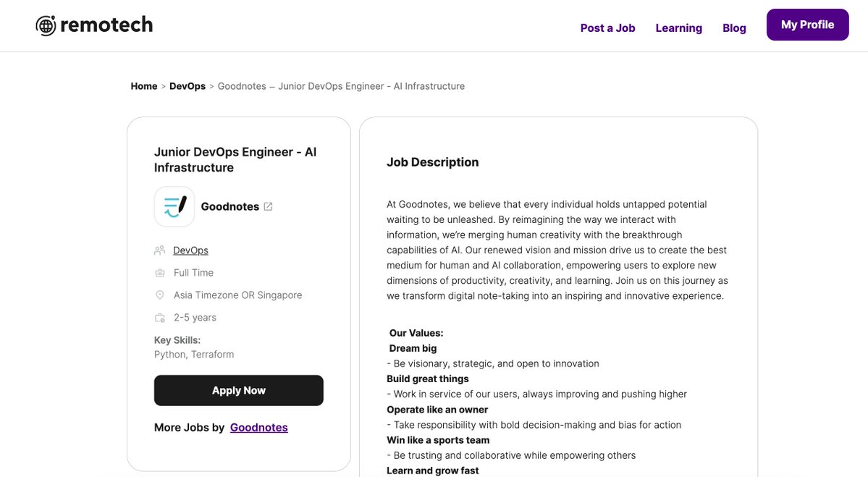868x477 pixels.
Task: Select 'Python, Terraform' skills text
Action: pos(194,355)
